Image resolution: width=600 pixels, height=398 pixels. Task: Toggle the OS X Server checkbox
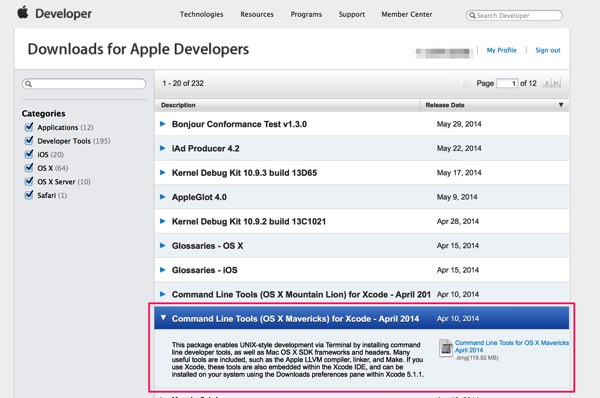coord(29,181)
